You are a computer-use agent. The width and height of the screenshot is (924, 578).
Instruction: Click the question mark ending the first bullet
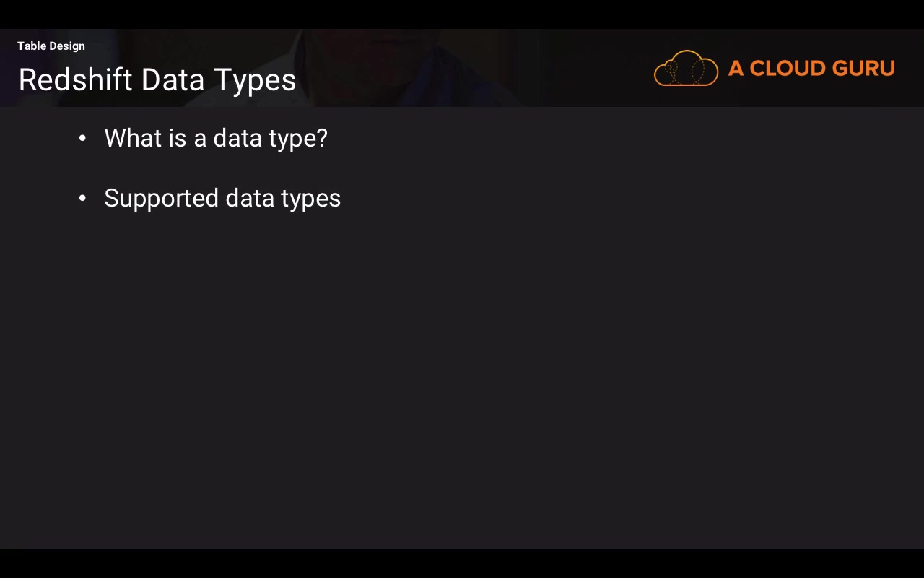coord(322,137)
